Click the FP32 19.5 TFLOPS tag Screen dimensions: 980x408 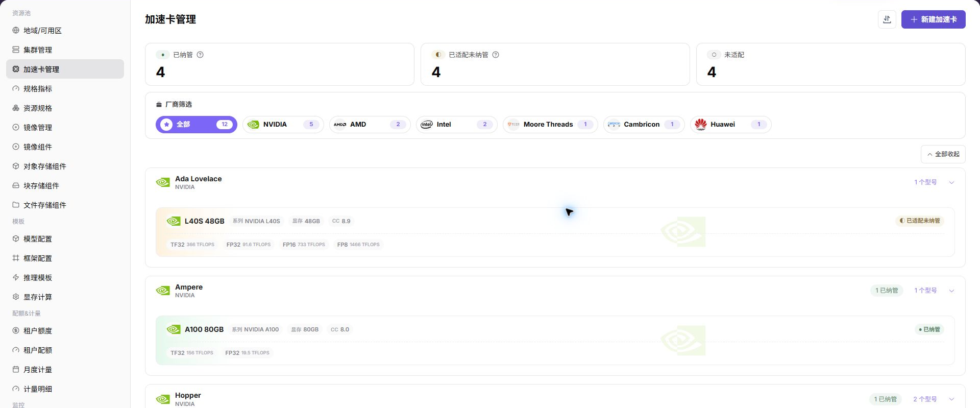click(x=247, y=353)
